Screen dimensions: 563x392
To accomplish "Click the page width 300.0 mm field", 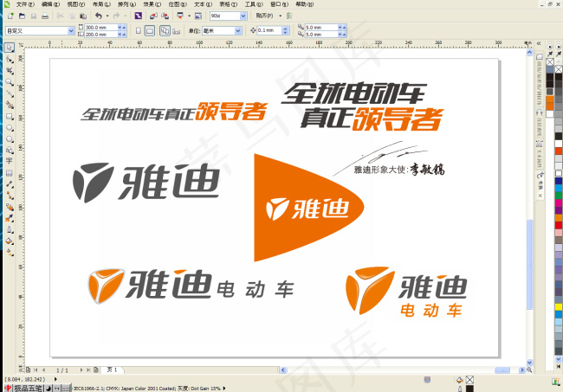I will [100, 27].
